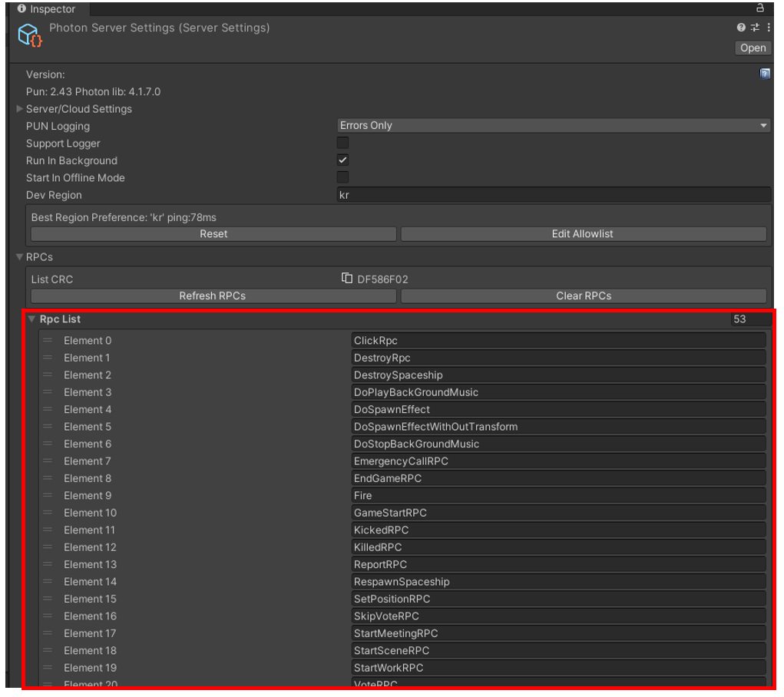Click the DoPlayBackGroundMusic field
This screenshot has width=784, height=697.
(x=558, y=392)
